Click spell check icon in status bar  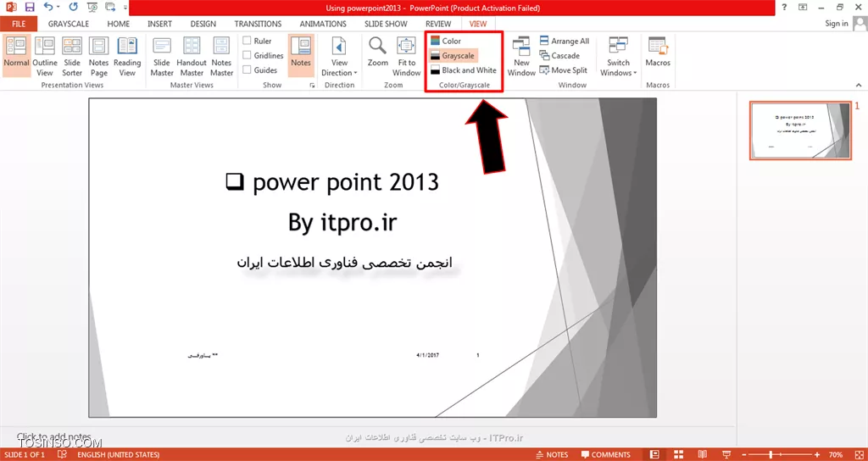pyautogui.click(x=63, y=454)
